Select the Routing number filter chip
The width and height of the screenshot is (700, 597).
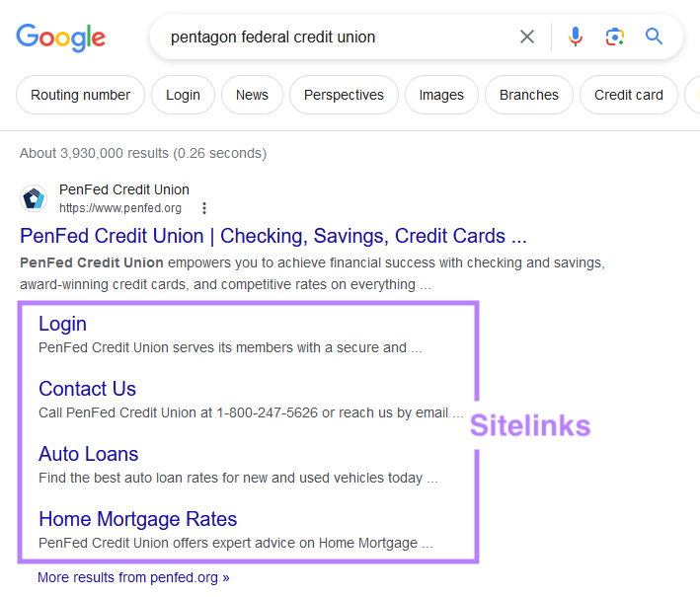click(x=80, y=95)
